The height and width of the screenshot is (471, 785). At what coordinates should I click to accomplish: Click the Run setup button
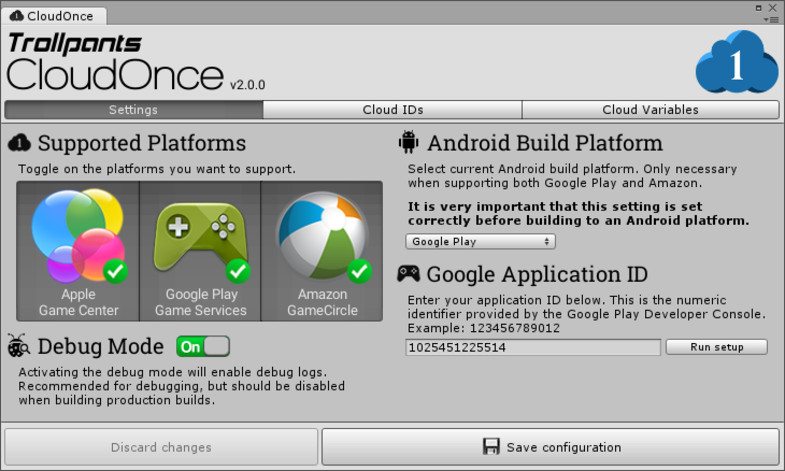pos(716,347)
